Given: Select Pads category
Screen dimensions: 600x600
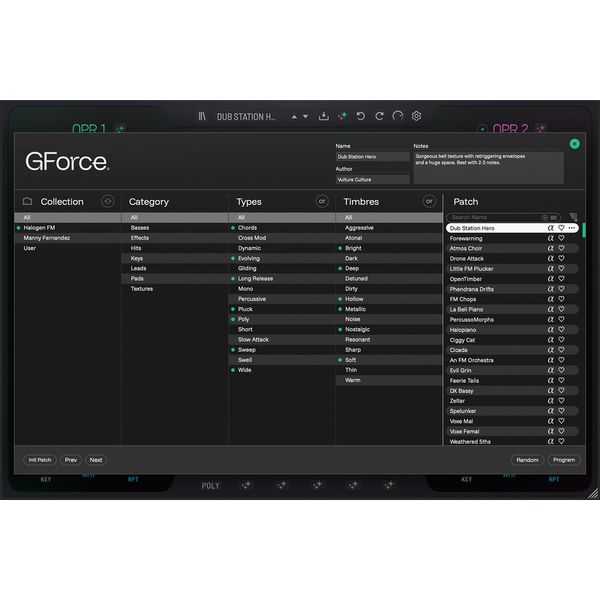Looking at the screenshot, I should (175, 279).
